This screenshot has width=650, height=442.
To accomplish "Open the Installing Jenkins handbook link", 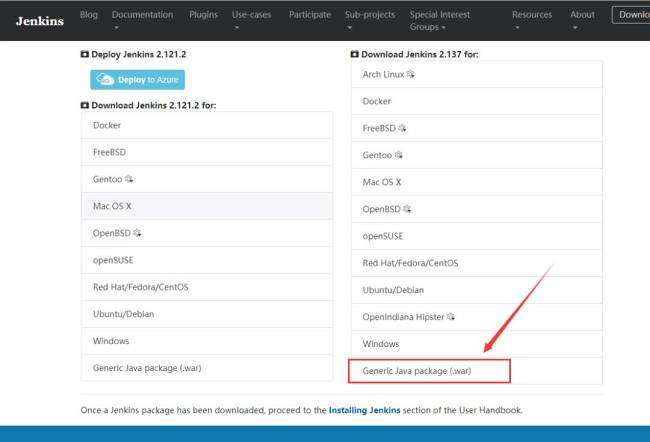I will click(364, 410).
